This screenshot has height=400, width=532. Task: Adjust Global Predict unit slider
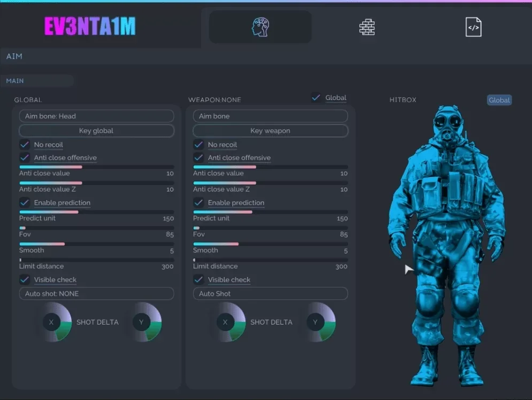97,212
